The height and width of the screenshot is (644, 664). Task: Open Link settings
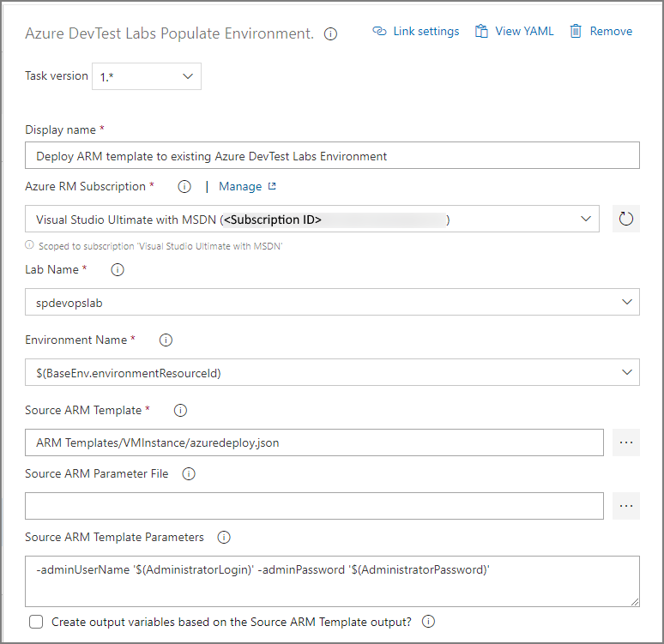(x=415, y=32)
